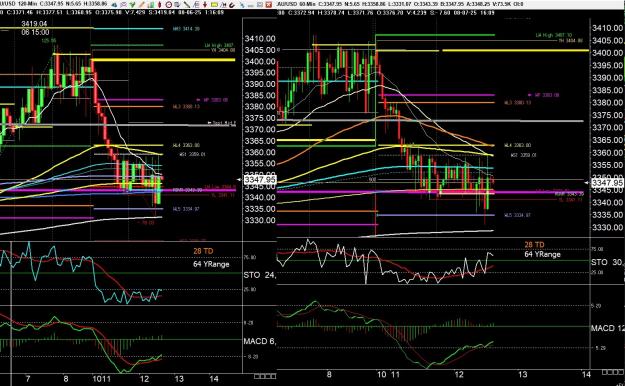Screen dimensions: 625x386
Task: Click the cloud icon in the chart toolbar
Action: (x=114, y=5)
